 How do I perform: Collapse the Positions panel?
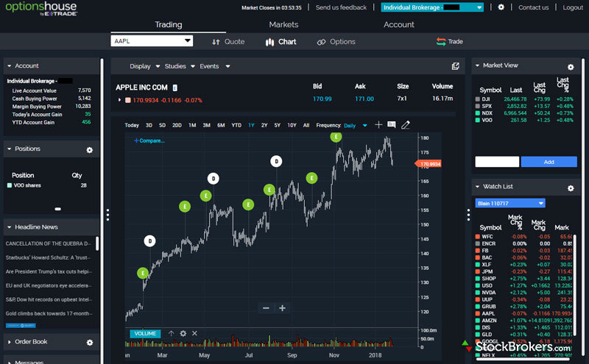[x=10, y=149]
